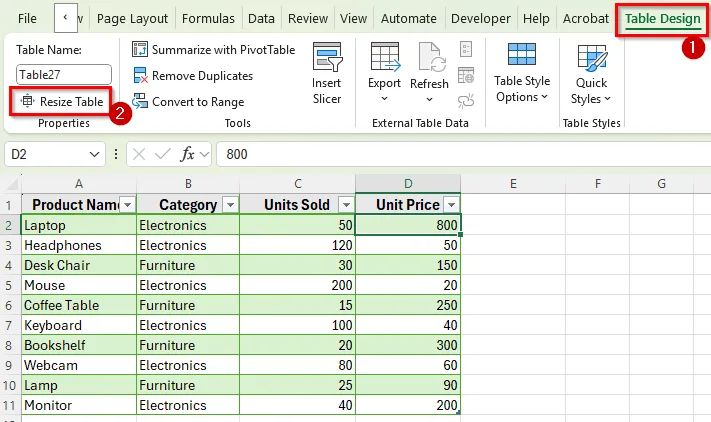Open the Units Sold filter dropdown
The width and height of the screenshot is (711, 422).
coord(347,205)
